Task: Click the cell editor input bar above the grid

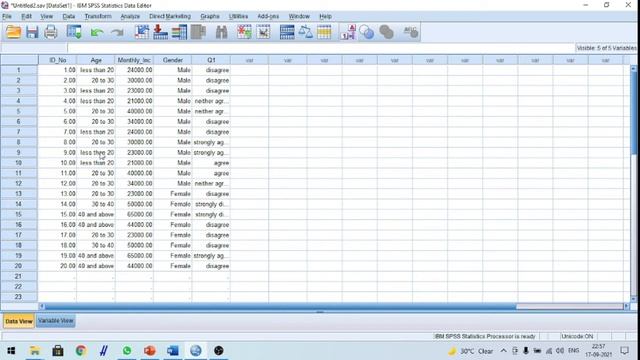Action: coord(320,48)
